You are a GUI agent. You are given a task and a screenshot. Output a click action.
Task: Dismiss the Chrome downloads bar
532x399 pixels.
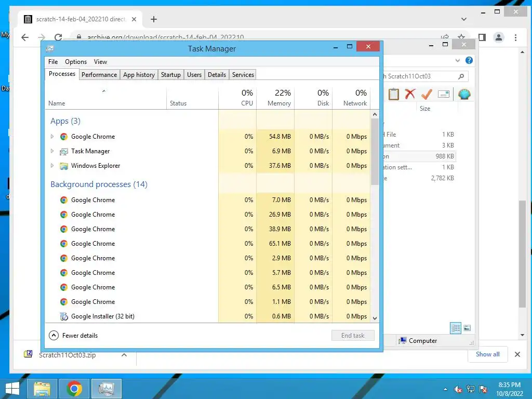point(517,354)
